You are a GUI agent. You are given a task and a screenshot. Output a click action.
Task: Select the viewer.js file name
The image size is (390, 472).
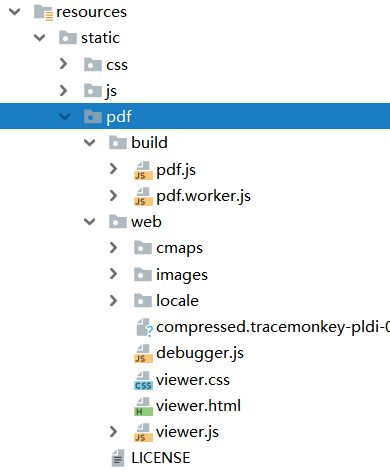coord(187,432)
